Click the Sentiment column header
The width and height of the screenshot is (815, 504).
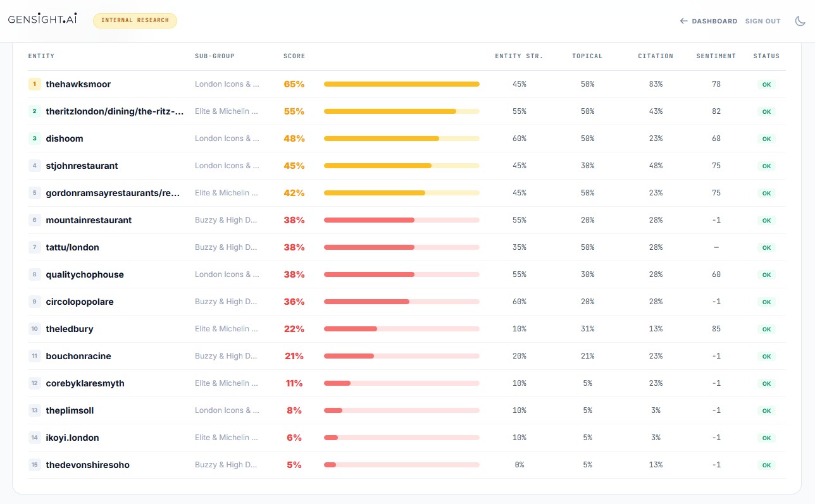[716, 56]
